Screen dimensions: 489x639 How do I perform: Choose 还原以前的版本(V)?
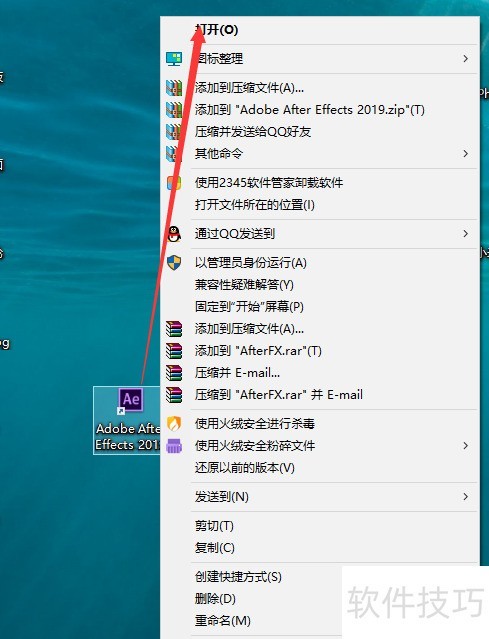(320, 468)
